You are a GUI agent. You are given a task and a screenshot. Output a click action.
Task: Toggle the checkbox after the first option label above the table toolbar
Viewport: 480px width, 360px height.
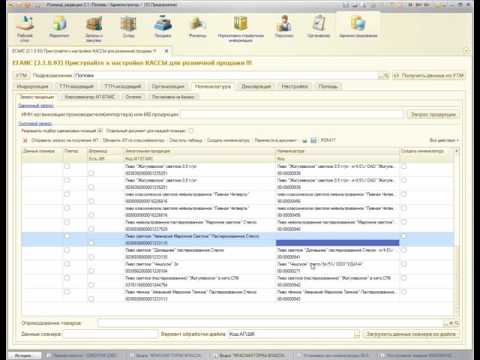[100, 131]
